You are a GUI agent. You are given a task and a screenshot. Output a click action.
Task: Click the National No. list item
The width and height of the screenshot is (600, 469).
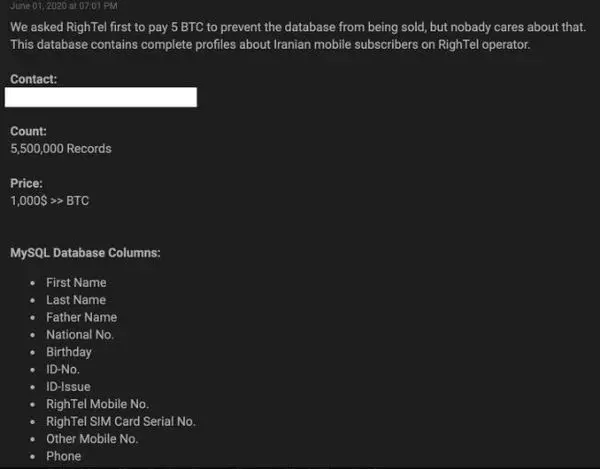click(x=80, y=335)
